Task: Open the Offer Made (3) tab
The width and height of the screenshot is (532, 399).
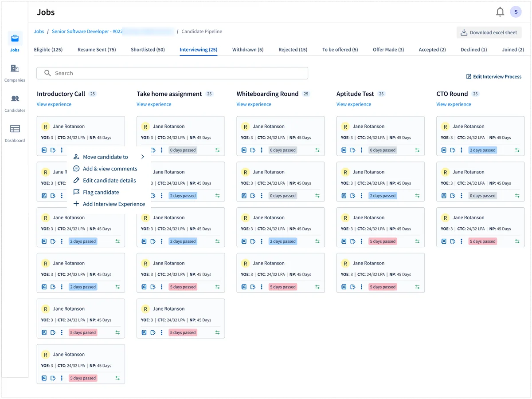Action: pos(388,50)
